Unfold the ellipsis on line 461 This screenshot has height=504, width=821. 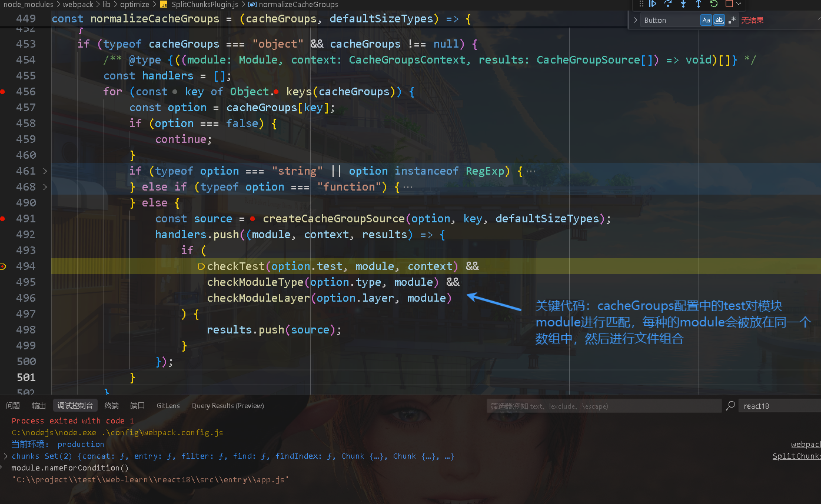[530, 171]
